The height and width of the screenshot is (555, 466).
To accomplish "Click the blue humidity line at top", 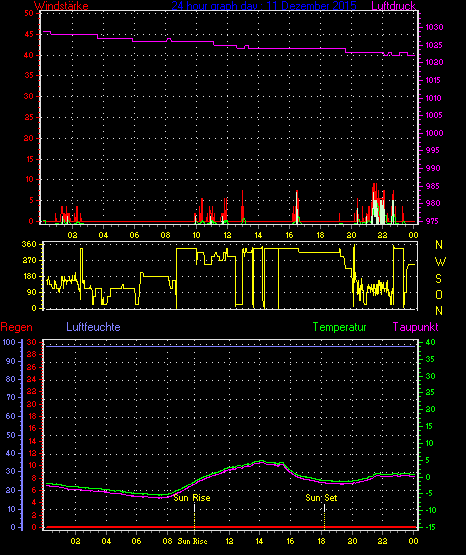I will tap(229, 346).
